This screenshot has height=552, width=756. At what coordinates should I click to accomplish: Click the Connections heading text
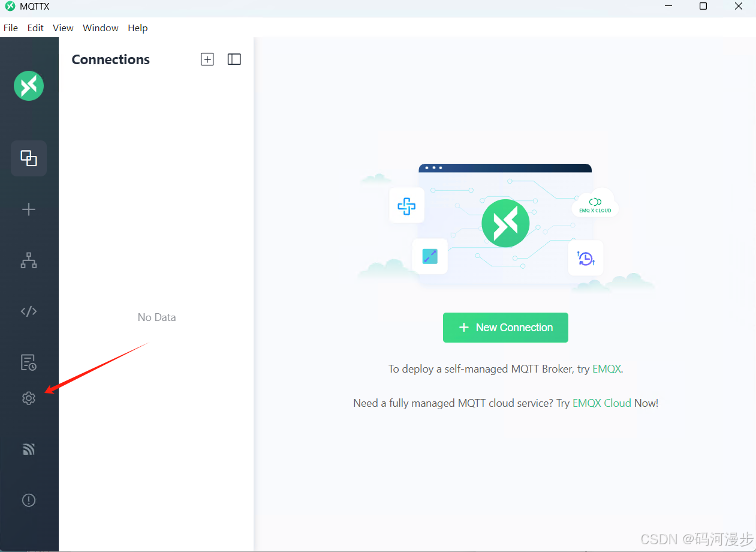pos(111,59)
